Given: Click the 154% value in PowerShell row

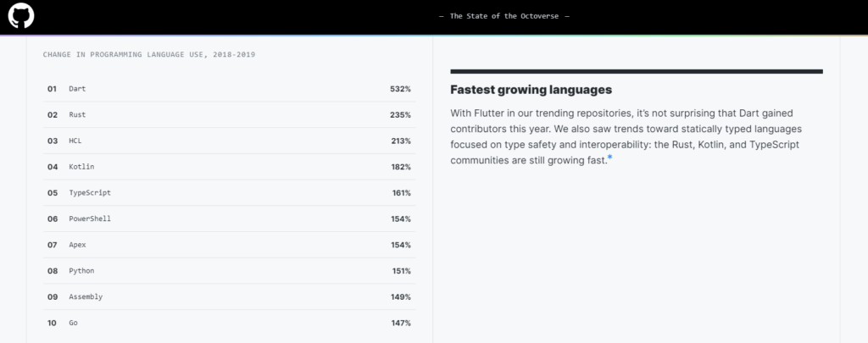Looking at the screenshot, I should [401, 219].
